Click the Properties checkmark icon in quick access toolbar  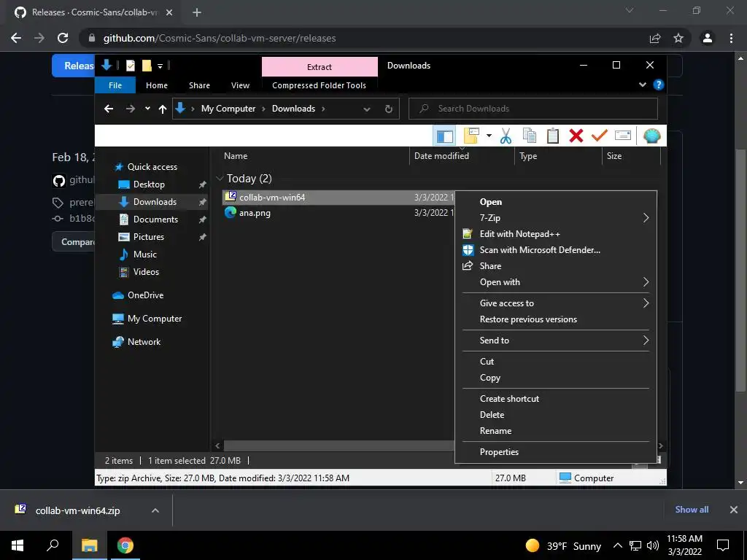tap(131, 66)
